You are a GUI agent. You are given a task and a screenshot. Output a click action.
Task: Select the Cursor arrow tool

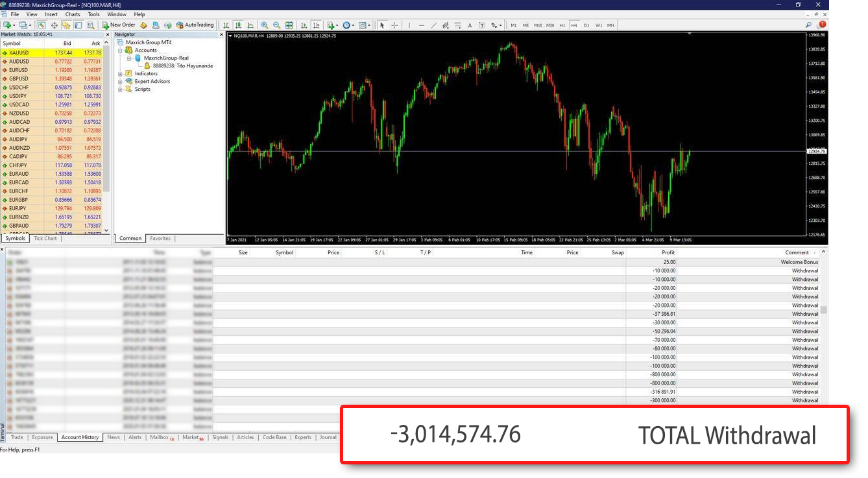(382, 25)
